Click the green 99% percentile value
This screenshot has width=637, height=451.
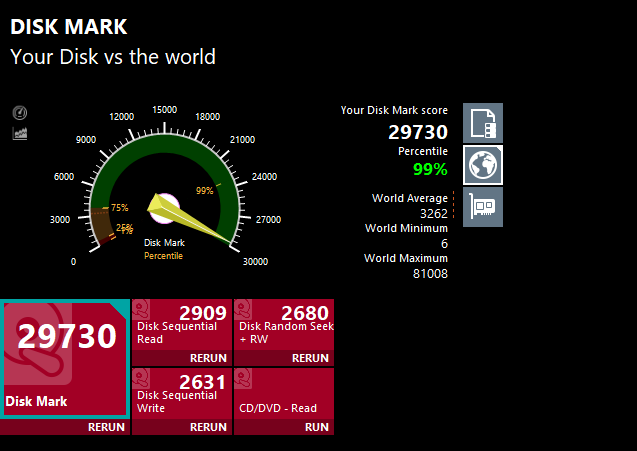[x=430, y=169]
